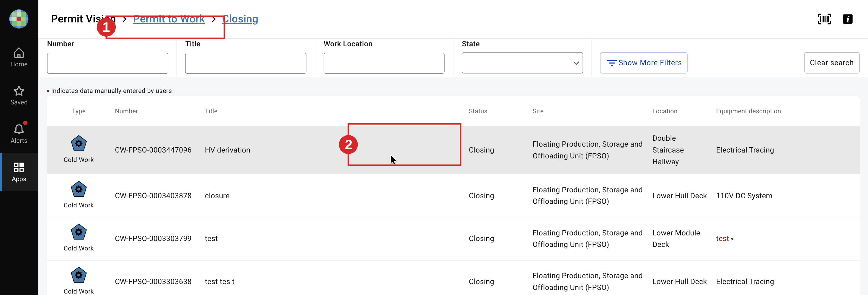Show More Filters button
This screenshot has height=295, width=868.
(644, 63)
